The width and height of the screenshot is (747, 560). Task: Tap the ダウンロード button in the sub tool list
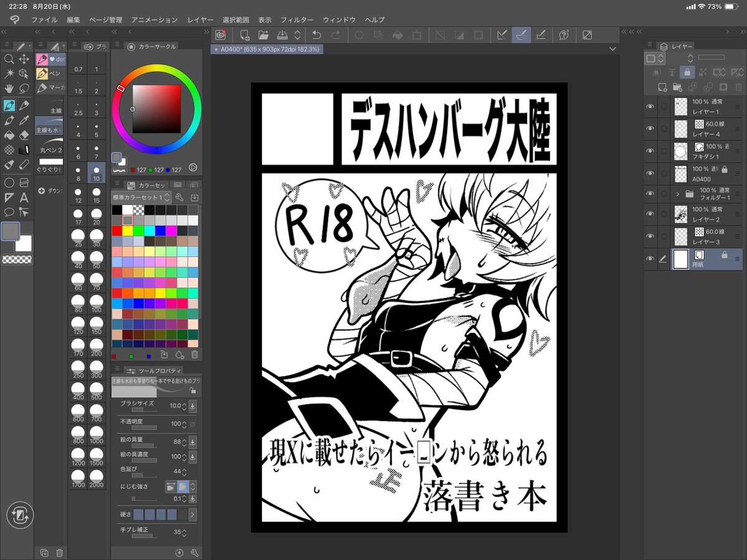(x=50, y=190)
